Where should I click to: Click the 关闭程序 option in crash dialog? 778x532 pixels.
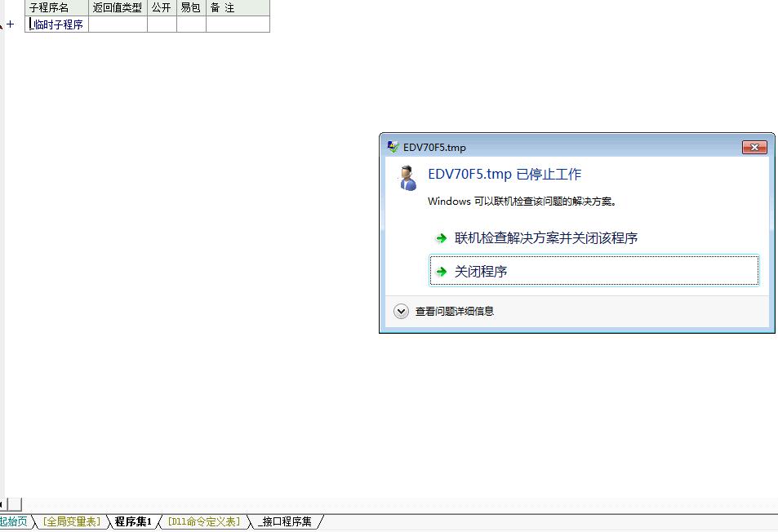[x=594, y=271]
